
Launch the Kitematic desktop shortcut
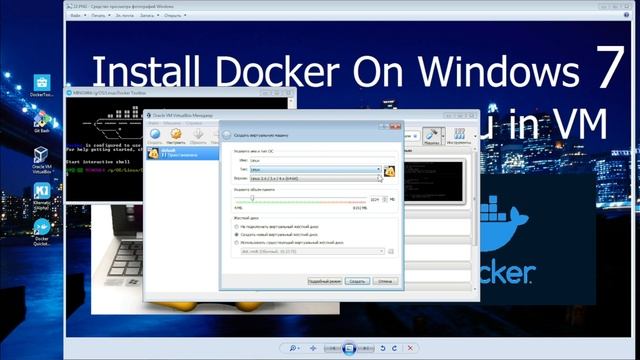coord(41,196)
